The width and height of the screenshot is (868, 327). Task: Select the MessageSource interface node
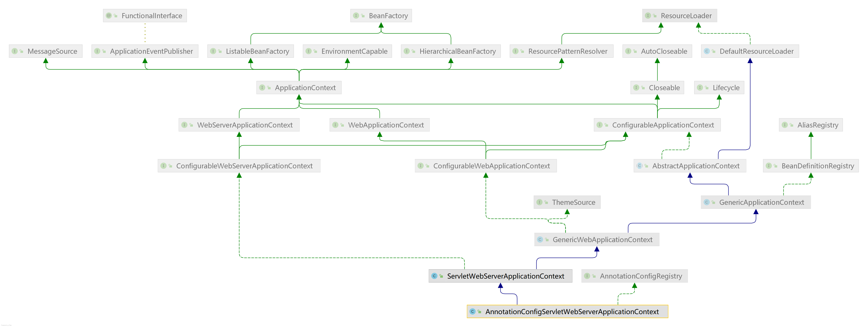click(x=52, y=51)
